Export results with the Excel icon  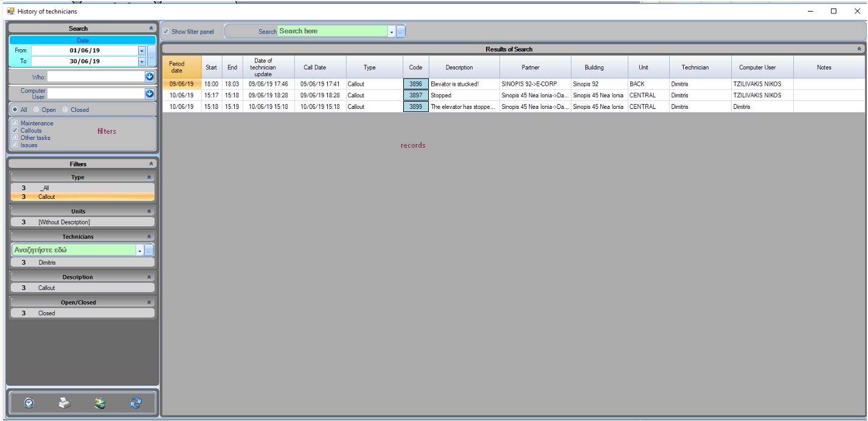tap(100, 403)
